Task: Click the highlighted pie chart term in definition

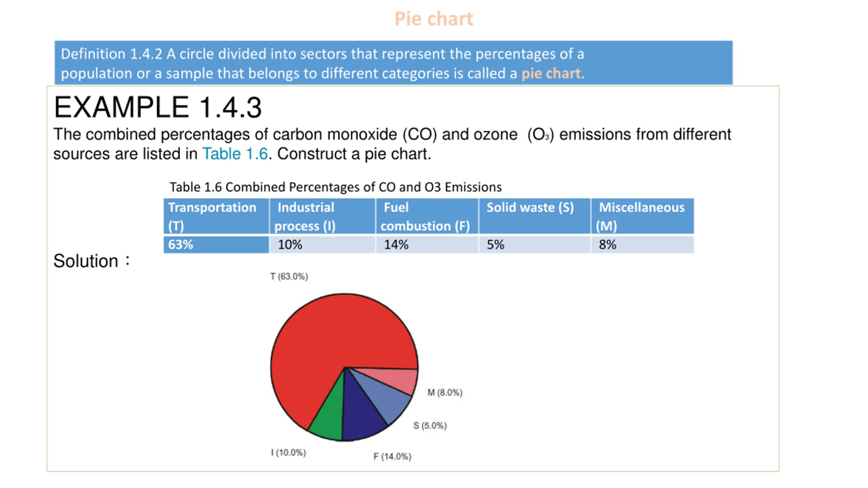Action: (551, 74)
